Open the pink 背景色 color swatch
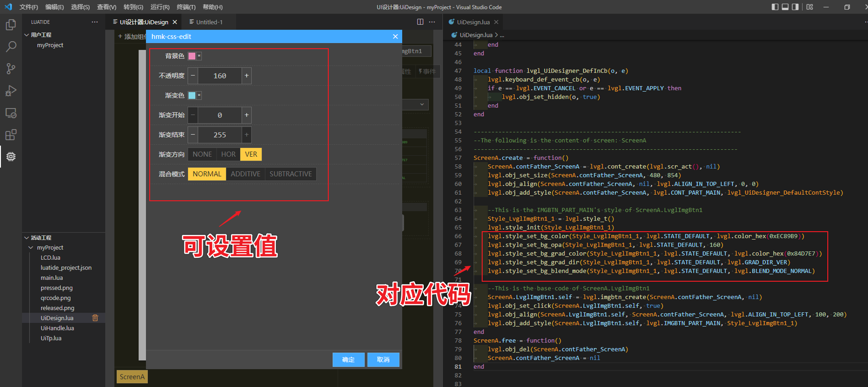 point(192,56)
